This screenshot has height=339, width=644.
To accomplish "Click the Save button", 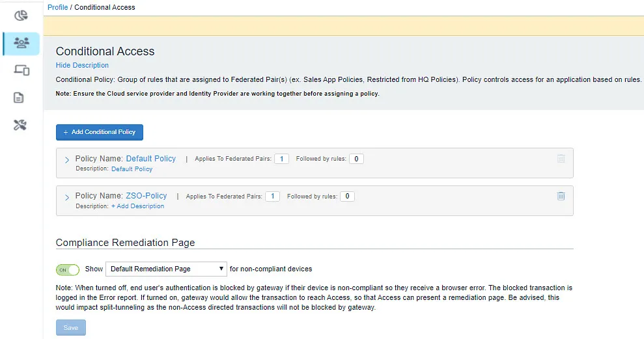I will [x=70, y=327].
